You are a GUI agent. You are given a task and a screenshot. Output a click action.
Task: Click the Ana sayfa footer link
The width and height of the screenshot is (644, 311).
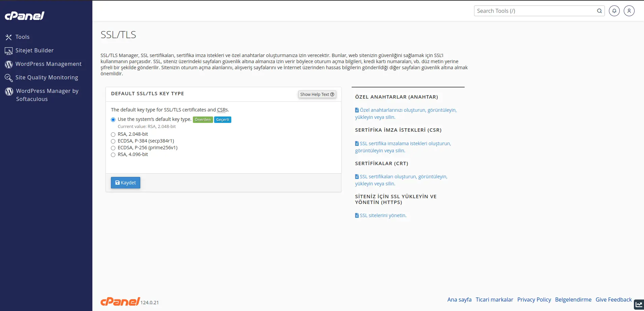pos(460,300)
